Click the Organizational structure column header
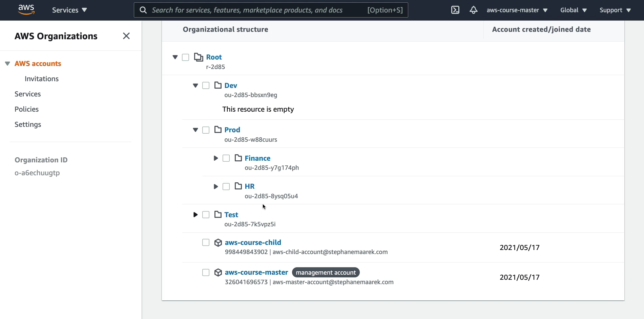This screenshot has height=319, width=644. [x=226, y=29]
